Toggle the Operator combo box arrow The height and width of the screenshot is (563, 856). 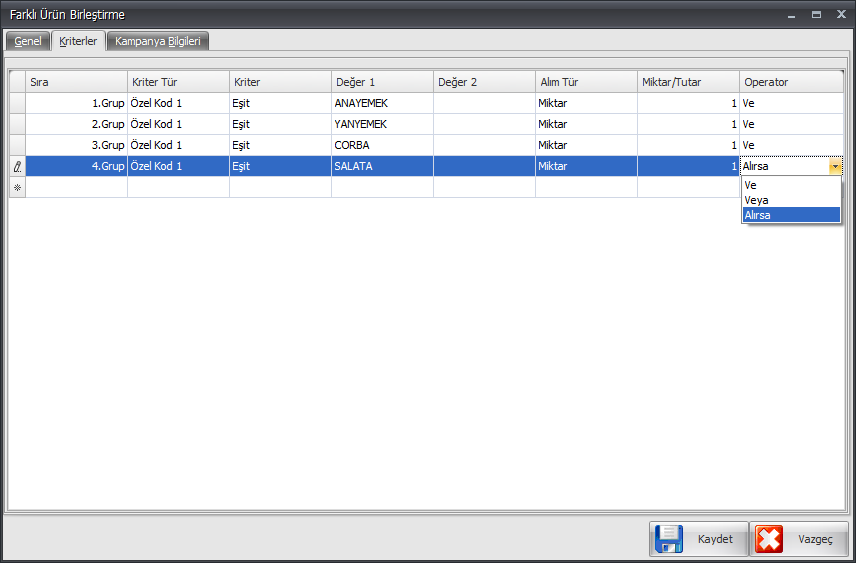click(835, 167)
